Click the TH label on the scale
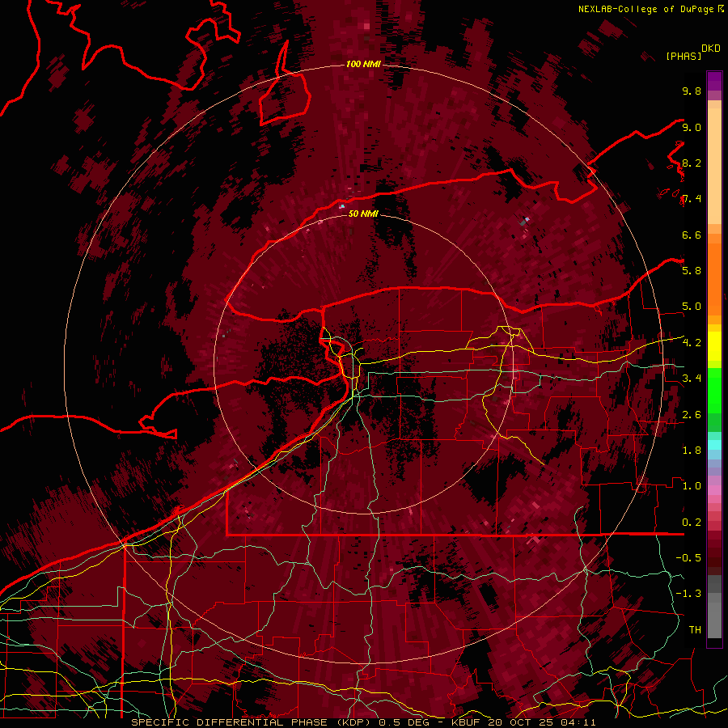728x728 pixels. click(x=695, y=629)
